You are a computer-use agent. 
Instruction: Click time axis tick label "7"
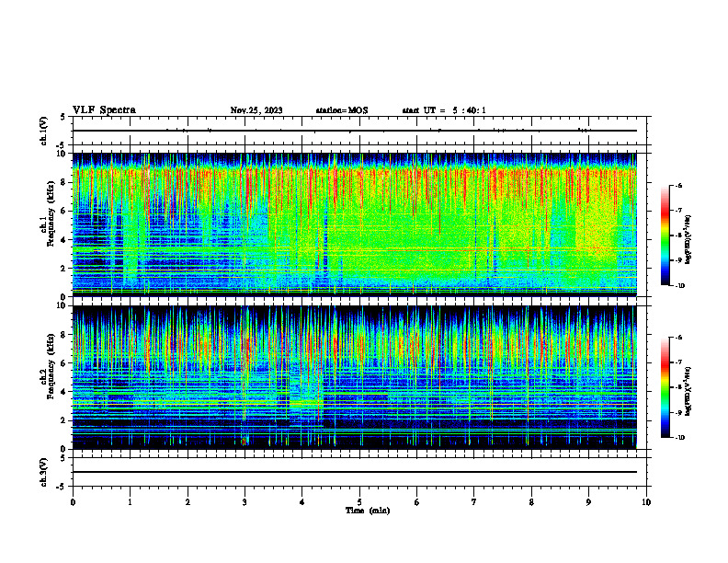[474, 502]
